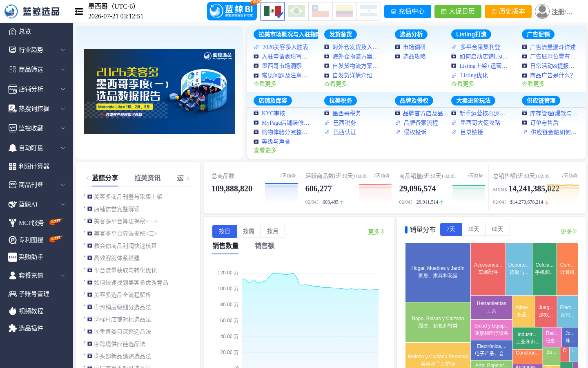Screen dimensions: 588x368
Task: Switch to the Chile flag site
Action: (x=320, y=11)
